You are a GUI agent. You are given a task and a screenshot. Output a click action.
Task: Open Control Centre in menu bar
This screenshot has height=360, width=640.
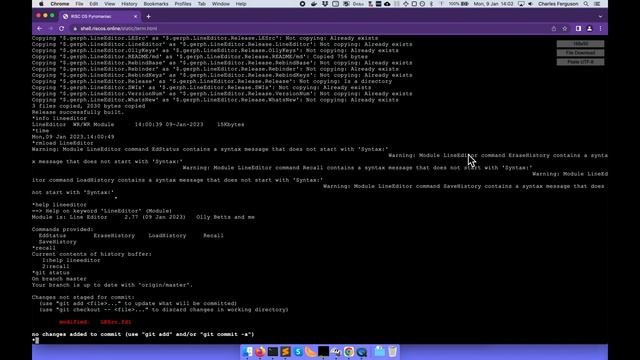coord(597,4)
